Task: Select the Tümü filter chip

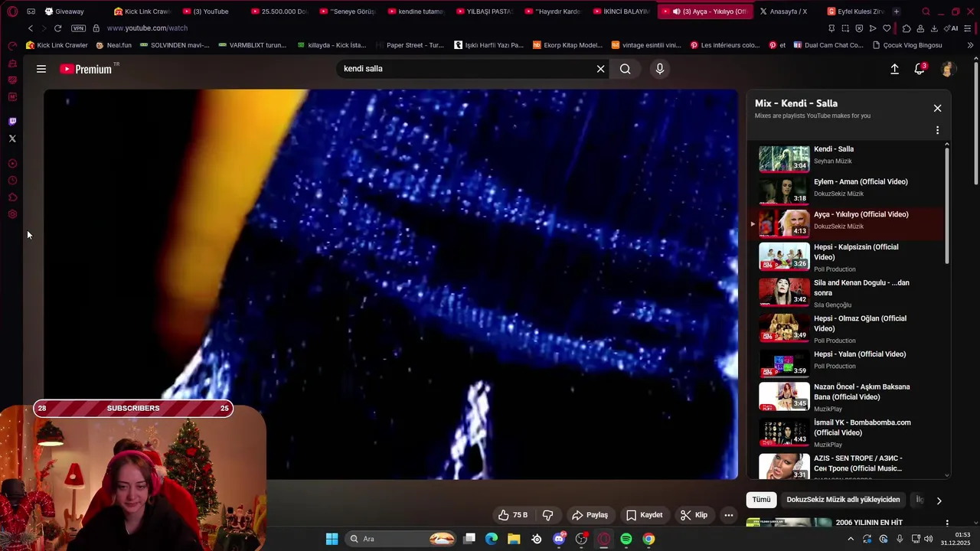Action: (x=761, y=500)
